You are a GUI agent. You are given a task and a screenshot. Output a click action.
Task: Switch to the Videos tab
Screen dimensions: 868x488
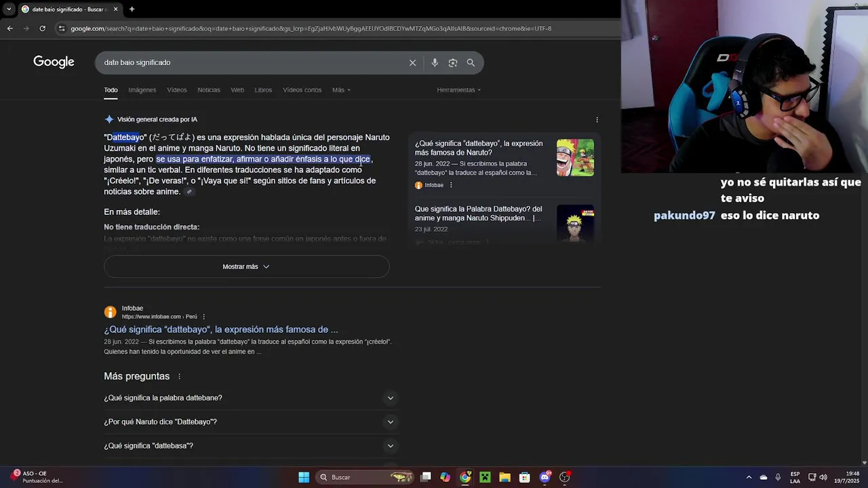177,90
